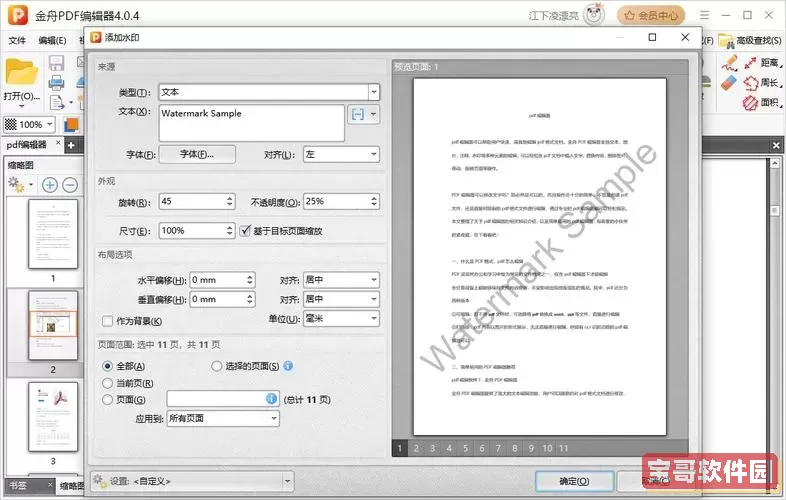Open the insert macro bracket dropdown
The image size is (786, 500).
[364, 114]
